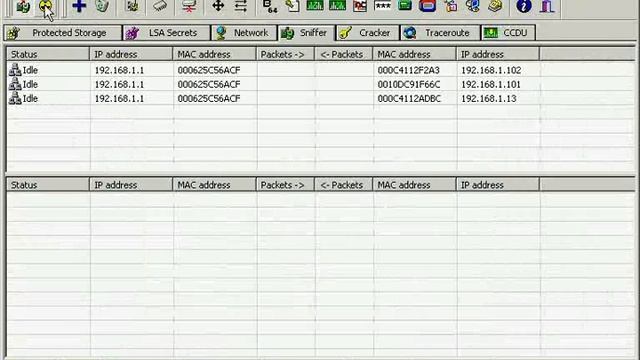The image size is (640, 360).
Task: Click the purple Exit door icon
Action: 546,6
